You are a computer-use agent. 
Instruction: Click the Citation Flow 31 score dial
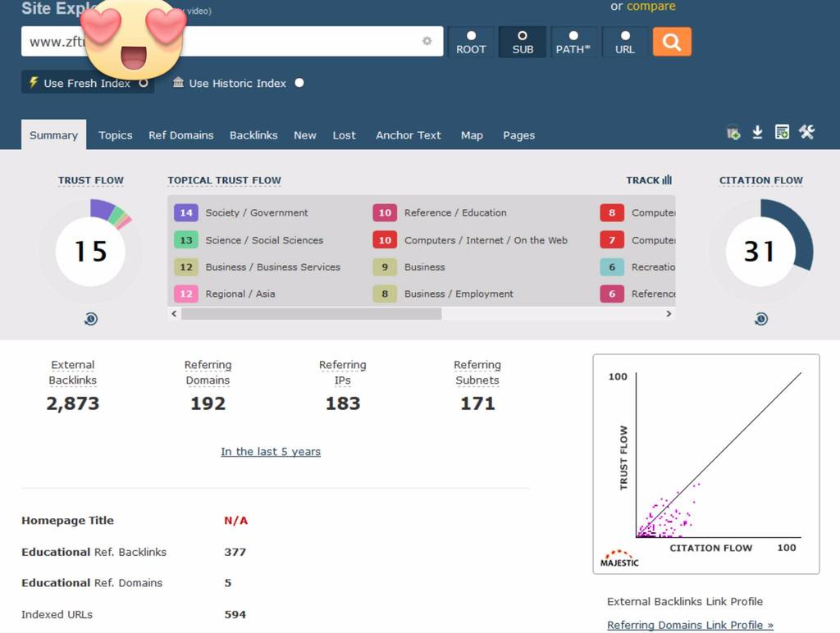pyautogui.click(x=760, y=251)
